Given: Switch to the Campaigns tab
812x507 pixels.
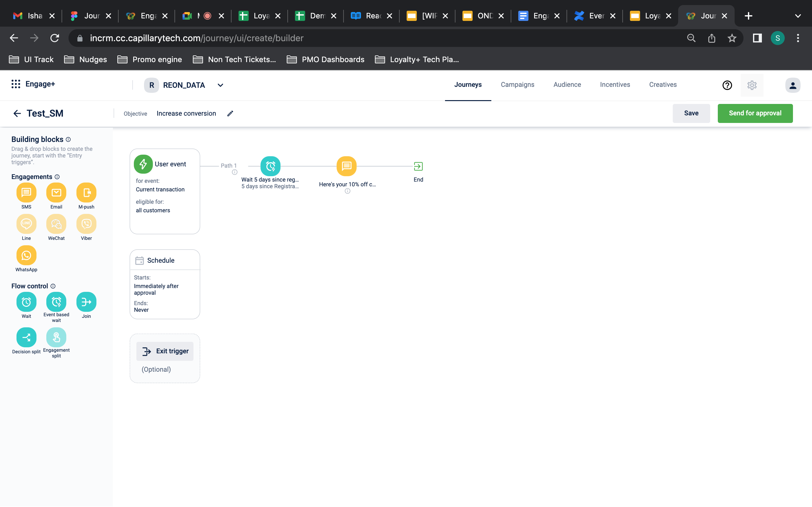Looking at the screenshot, I should click(x=517, y=85).
